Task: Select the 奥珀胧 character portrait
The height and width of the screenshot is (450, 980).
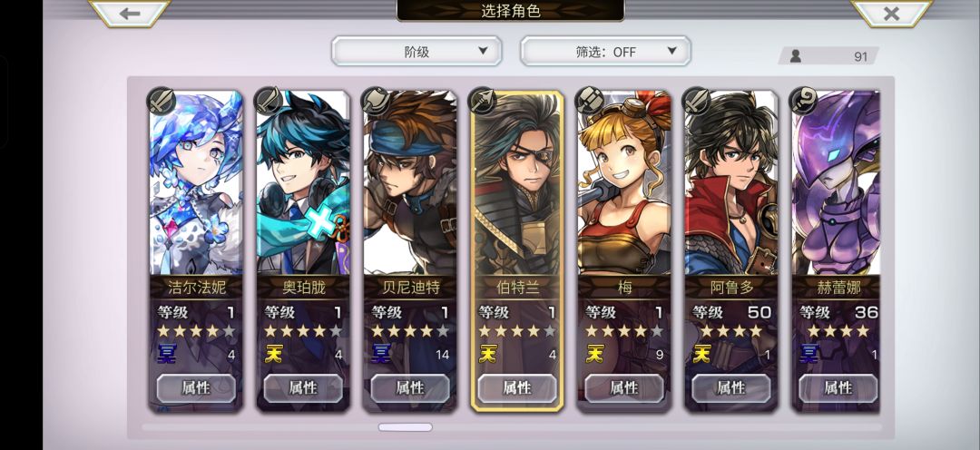Action: pyautogui.click(x=303, y=182)
